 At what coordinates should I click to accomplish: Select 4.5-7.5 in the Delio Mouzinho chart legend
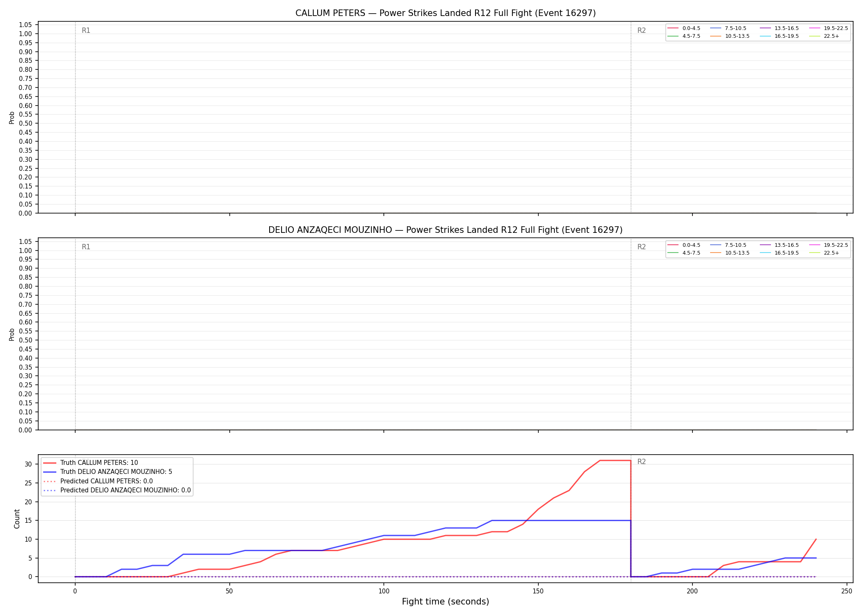(684, 253)
